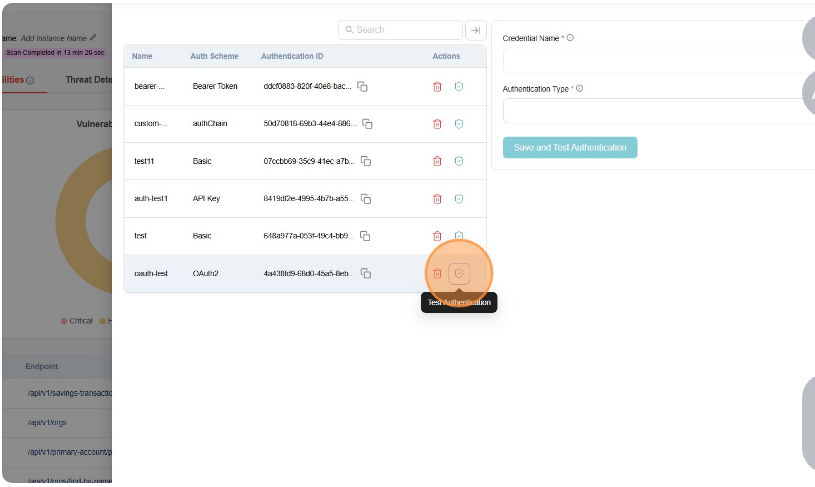Click Save and Test Authentication button
The image size is (815, 487).
[570, 148]
